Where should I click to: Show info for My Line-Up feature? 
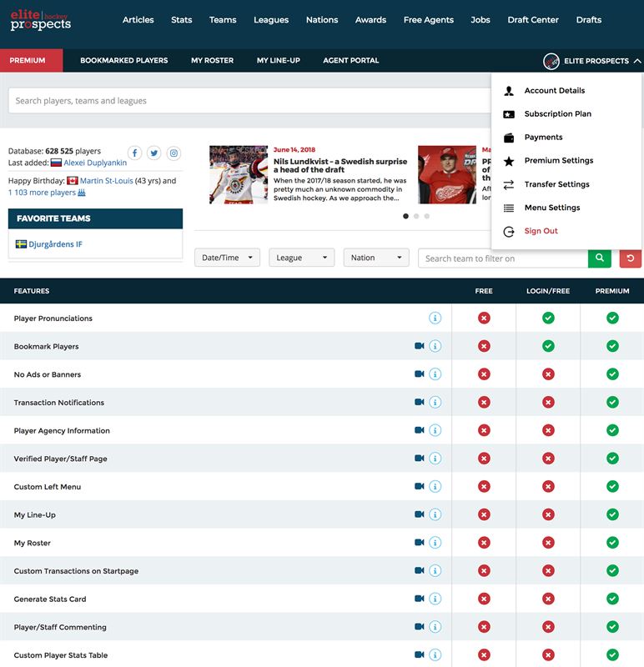(435, 515)
